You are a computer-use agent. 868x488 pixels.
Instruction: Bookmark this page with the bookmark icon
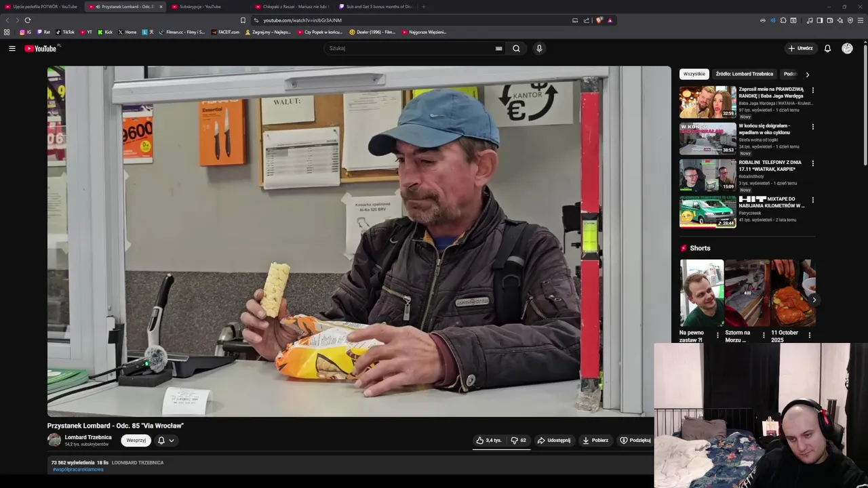coord(243,20)
